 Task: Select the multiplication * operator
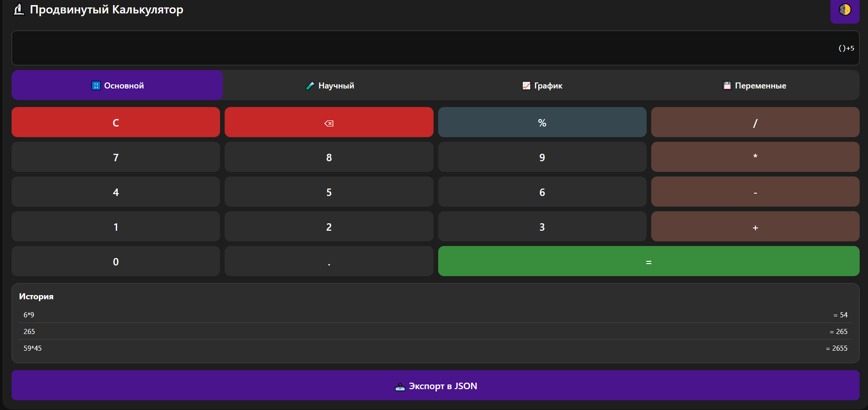tap(755, 157)
